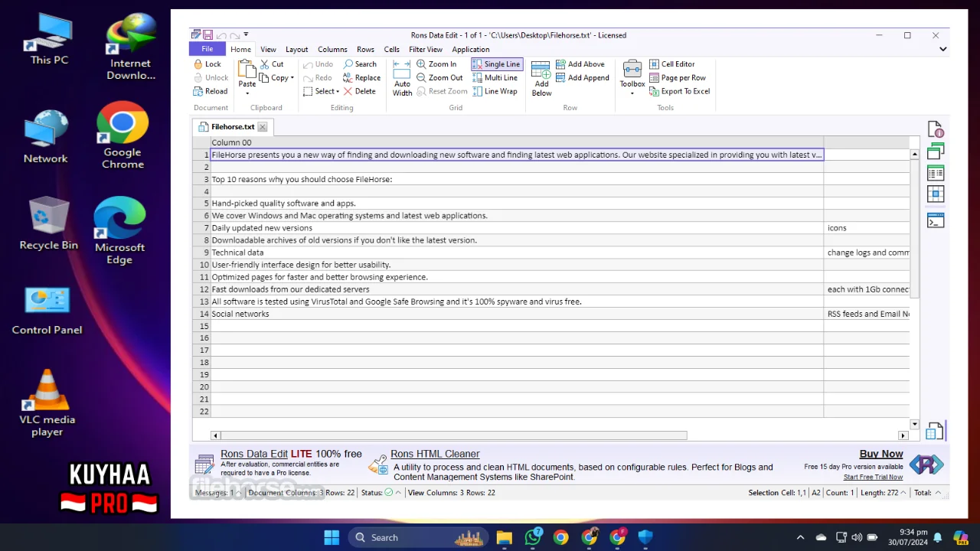Paste clipboard contents using Paste icon
Viewport: 980px width, 551px height.
tap(247, 70)
